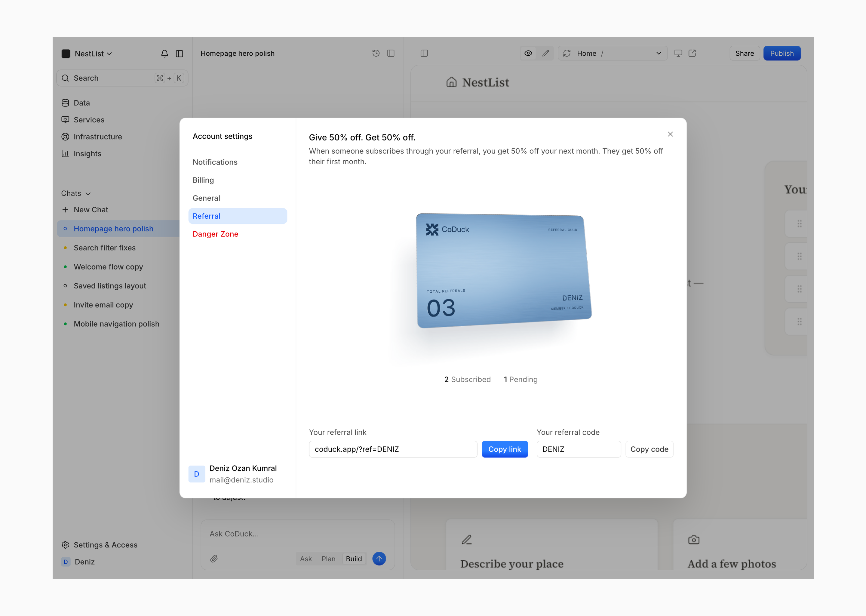Click the Copy link button
This screenshot has height=616, width=866.
click(505, 449)
